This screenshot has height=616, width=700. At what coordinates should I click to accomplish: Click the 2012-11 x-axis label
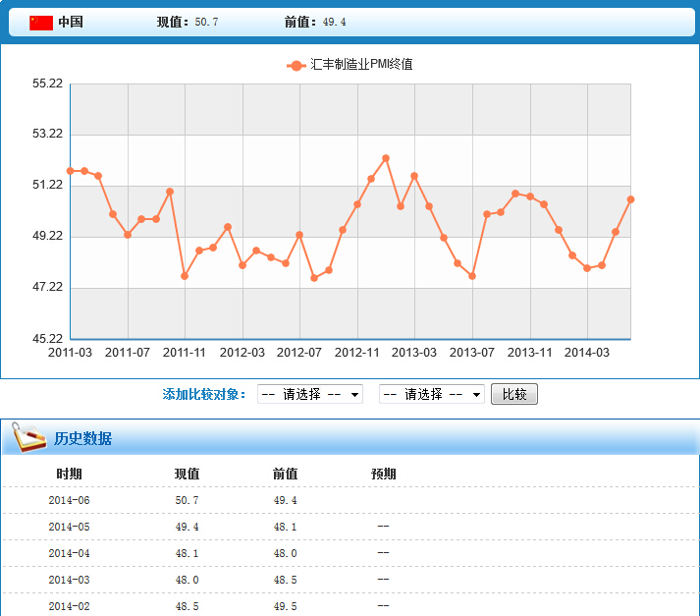click(x=357, y=353)
